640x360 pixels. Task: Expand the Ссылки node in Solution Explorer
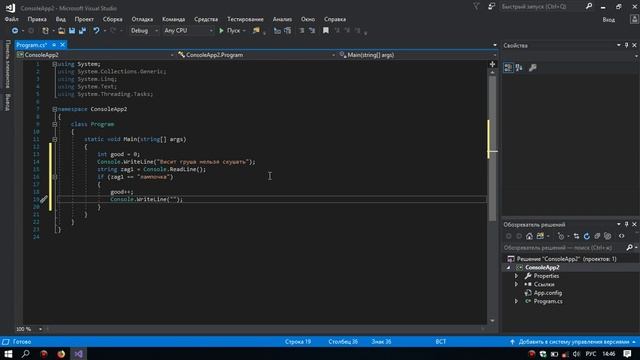point(516,284)
